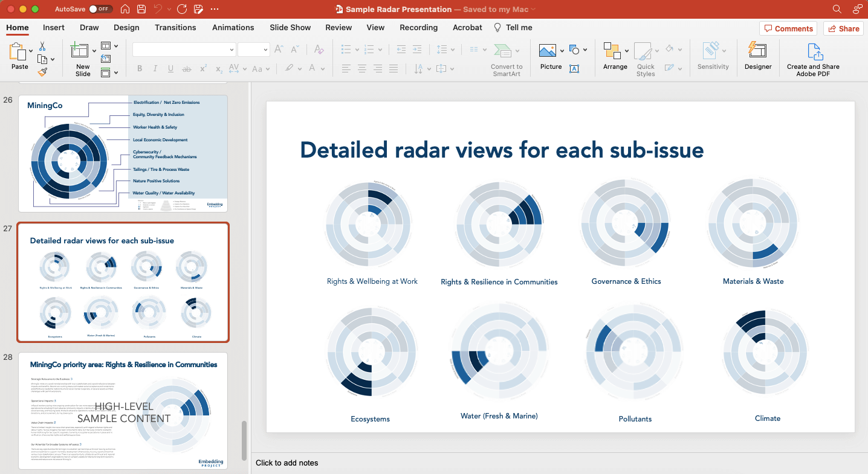Toggle italic formatting
868x474 pixels.
155,68
